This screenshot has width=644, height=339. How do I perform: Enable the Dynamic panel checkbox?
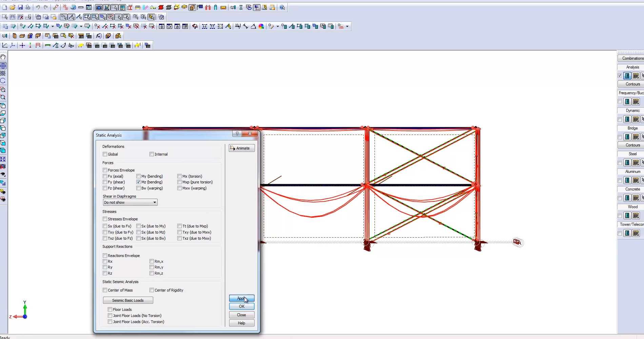point(620,119)
